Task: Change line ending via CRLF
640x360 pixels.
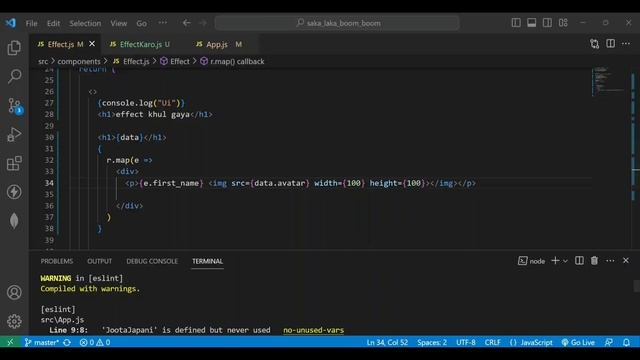Action: pyautogui.click(x=492, y=342)
